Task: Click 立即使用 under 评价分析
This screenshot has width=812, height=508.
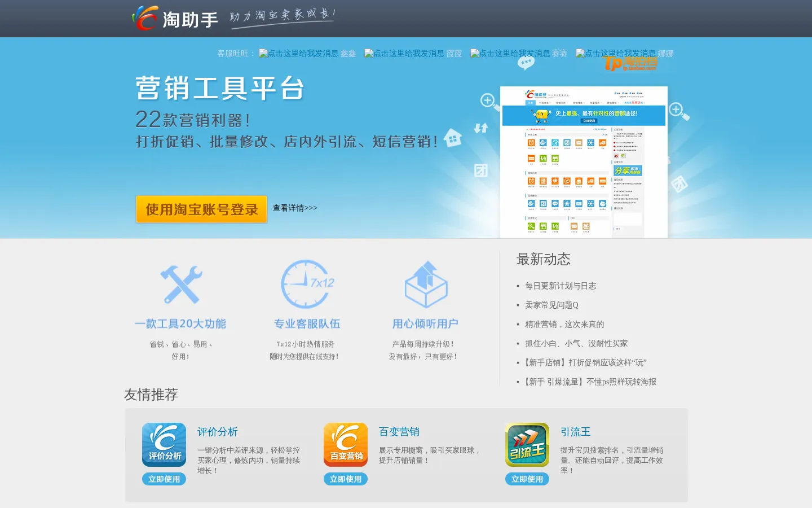Action: click(164, 479)
